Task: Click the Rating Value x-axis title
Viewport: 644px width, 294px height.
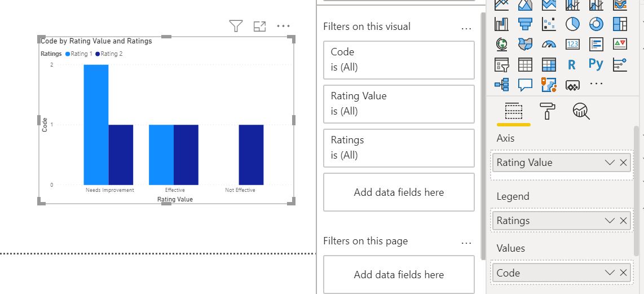Action: 175,199
